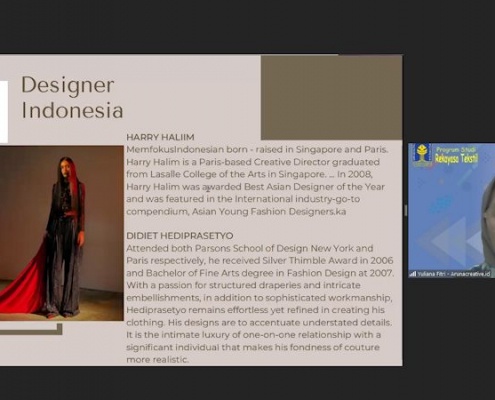Click the mouse pointer over the word awarded
495x400 pixels.
coord(208,189)
